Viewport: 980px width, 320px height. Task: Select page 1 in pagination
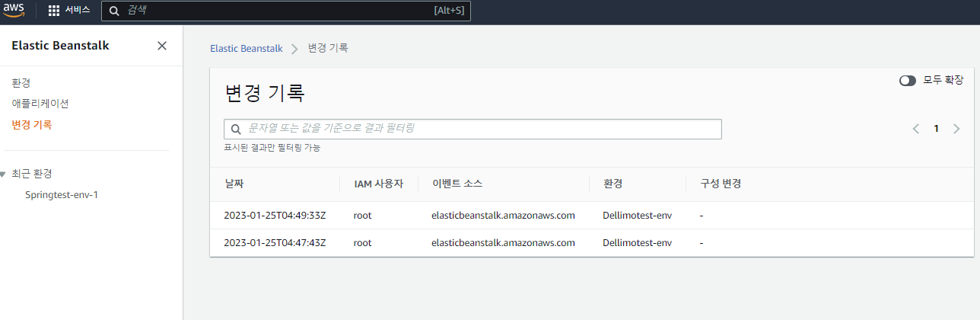[x=937, y=129]
